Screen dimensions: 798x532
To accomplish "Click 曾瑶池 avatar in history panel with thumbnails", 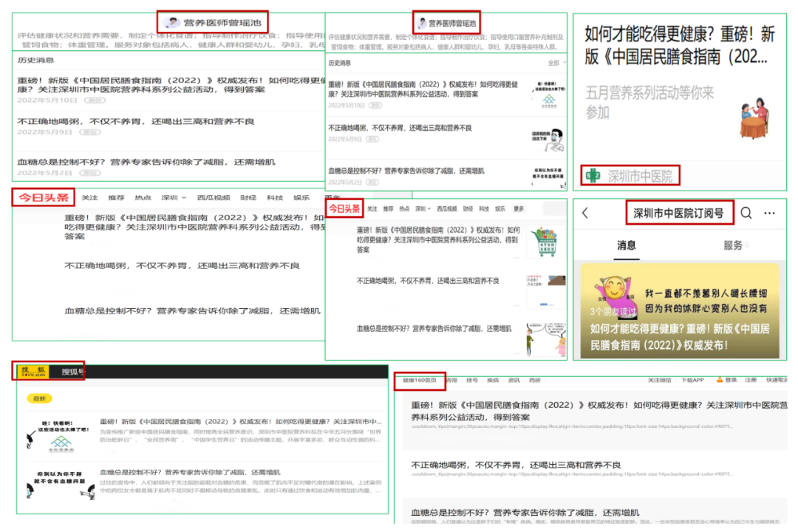I will click(x=421, y=23).
